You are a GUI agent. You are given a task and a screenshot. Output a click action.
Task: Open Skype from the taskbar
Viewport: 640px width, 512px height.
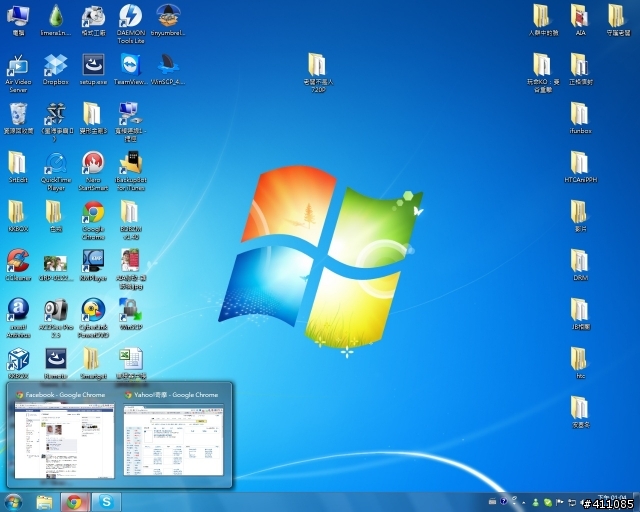(x=106, y=502)
